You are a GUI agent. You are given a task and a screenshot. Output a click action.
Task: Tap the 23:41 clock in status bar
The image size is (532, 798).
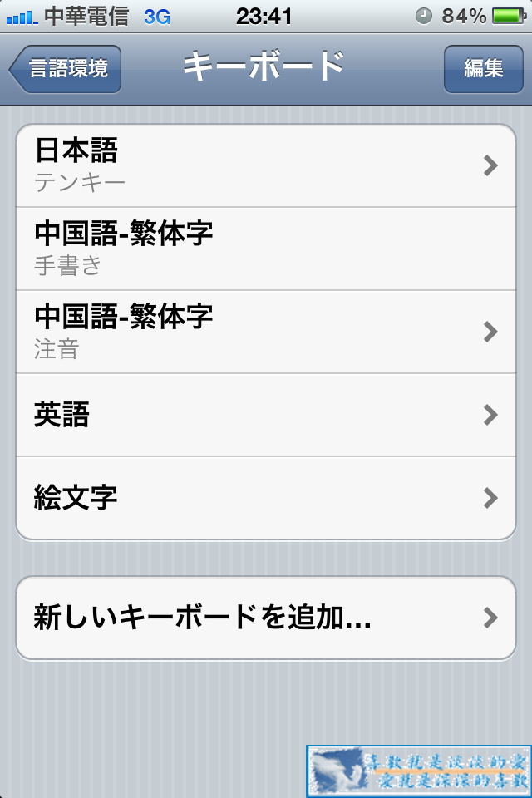point(264,17)
